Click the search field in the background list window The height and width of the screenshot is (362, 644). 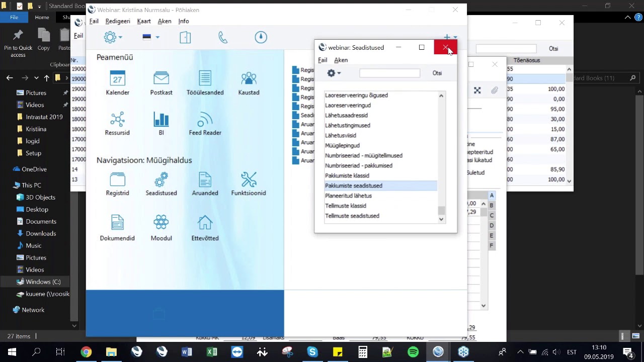[x=506, y=49]
